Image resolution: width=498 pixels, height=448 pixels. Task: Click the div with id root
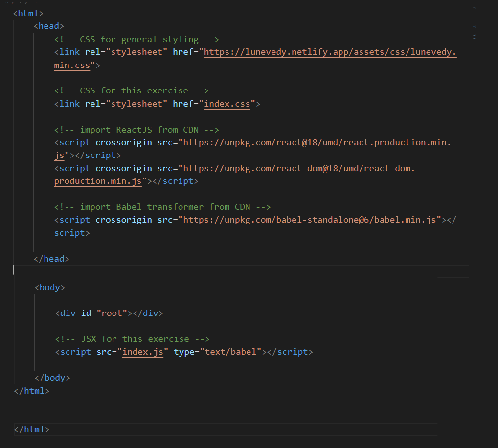coord(109,313)
